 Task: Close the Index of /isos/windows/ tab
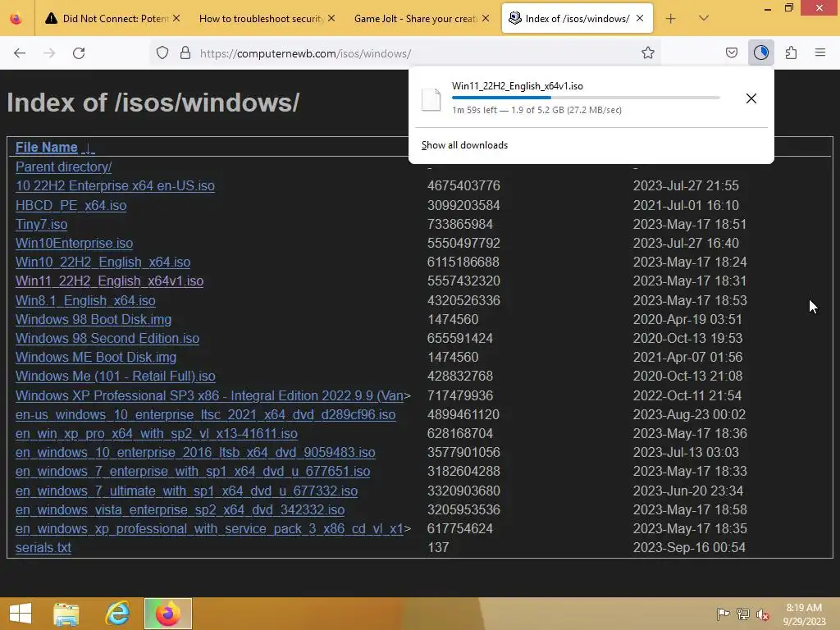click(x=640, y=19)
